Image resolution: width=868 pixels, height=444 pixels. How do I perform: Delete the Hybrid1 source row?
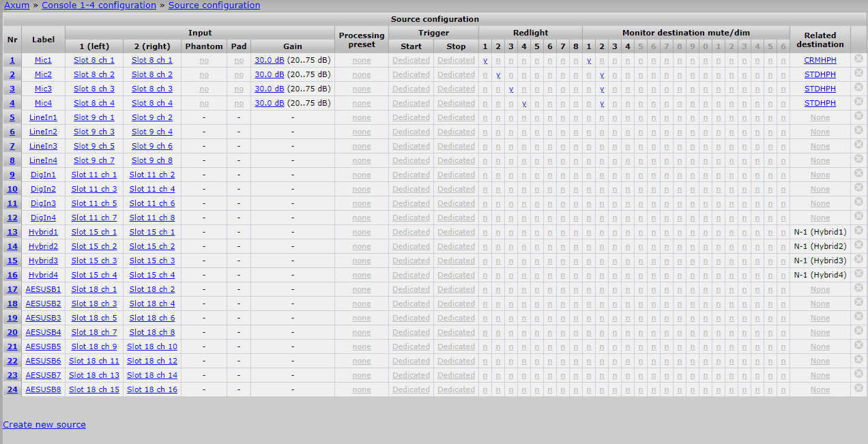coord(858,231)
